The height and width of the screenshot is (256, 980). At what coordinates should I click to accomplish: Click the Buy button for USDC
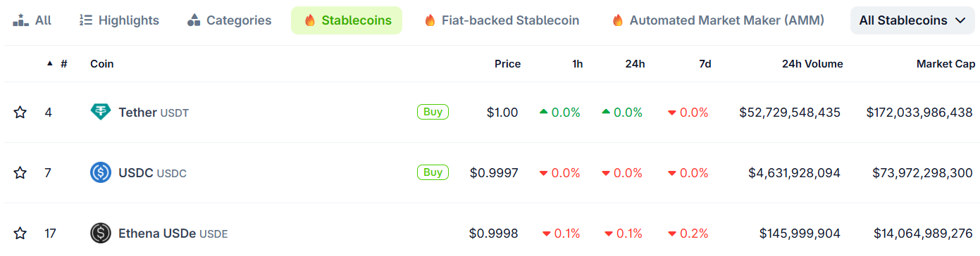tap(433, 172)
